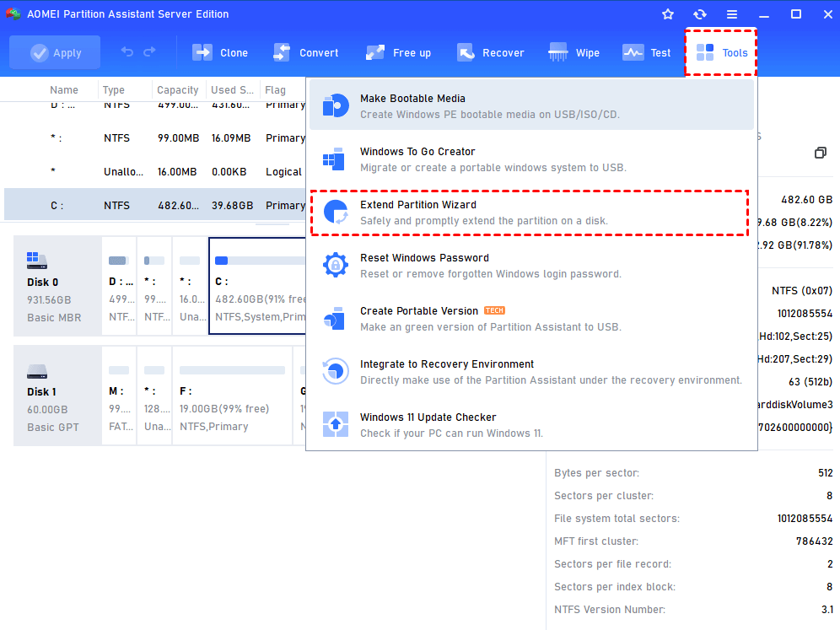Viewport: 840px width, 630px height.
Task: Select the F: partition block on Disk 1
Action: click(x=232, y=396)
